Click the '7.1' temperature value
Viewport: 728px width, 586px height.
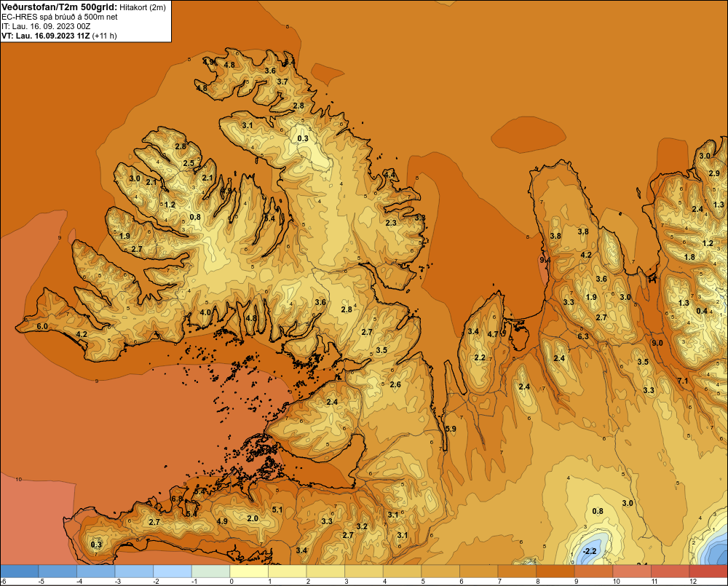[683, 381]
